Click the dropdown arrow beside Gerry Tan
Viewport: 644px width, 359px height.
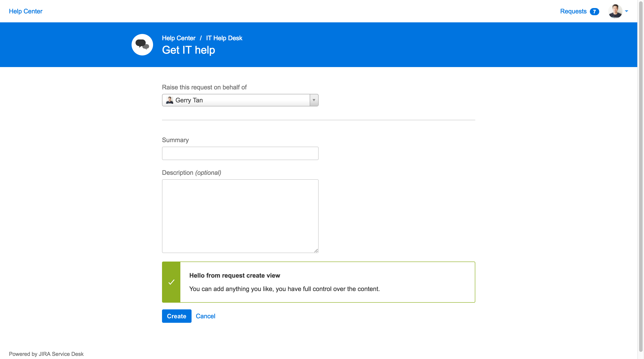coord(314,100)
